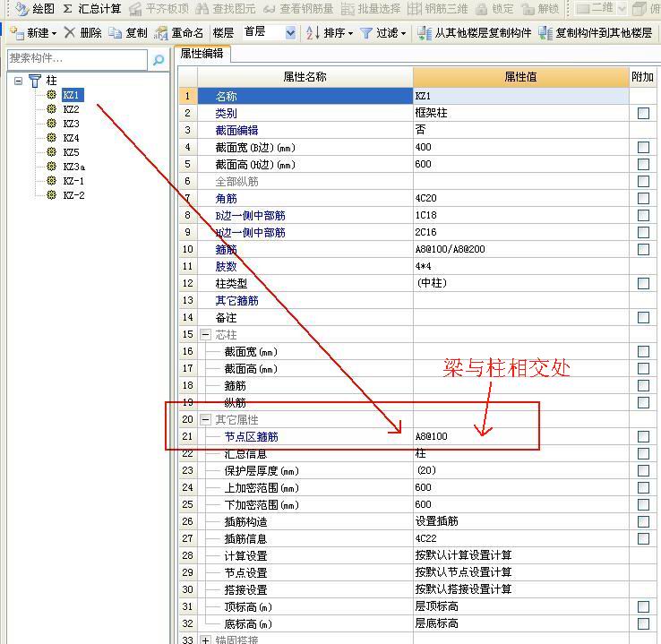Click the 按默认节点设置计算 value cell
The width and height of the screenshot is (661, 644).
point(520,572)
